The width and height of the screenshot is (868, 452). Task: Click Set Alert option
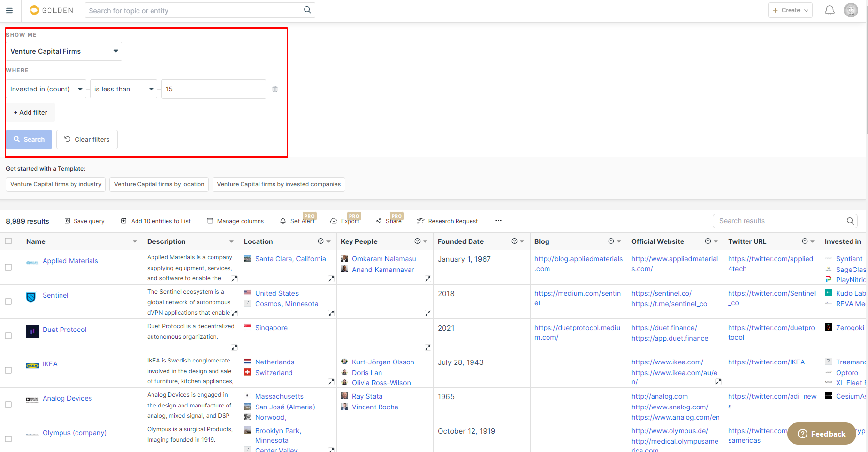(297, 221)
